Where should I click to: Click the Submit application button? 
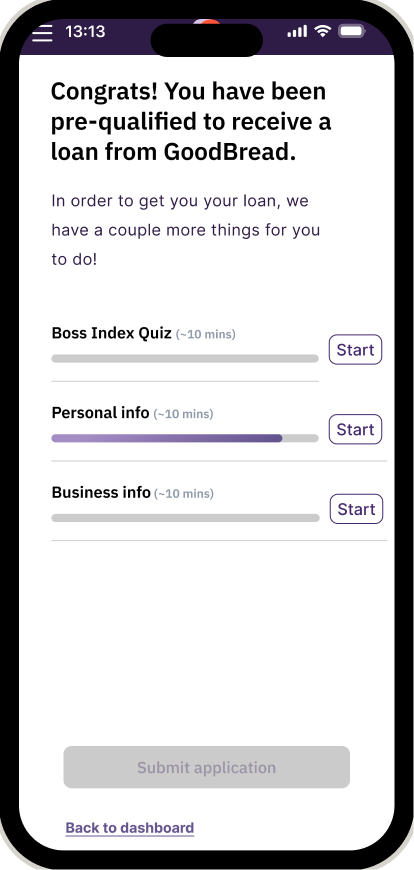206,767
